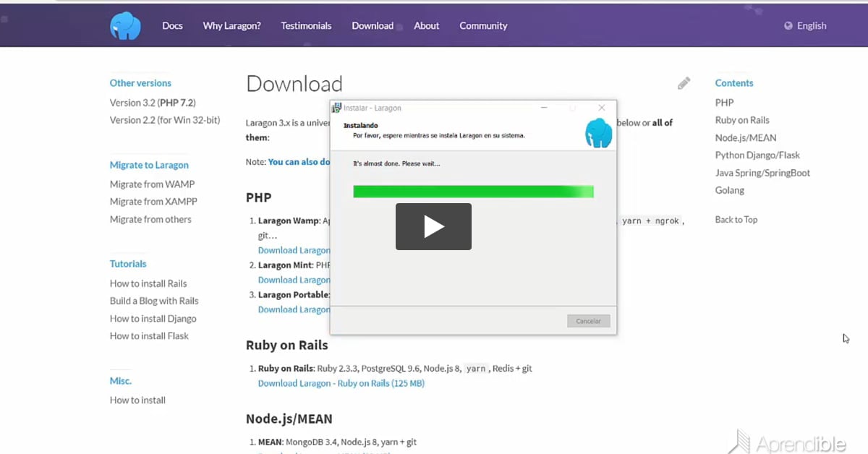Open the Download nav item
The height and width of the screenshot is (454, 868).
click(x=373, y=25)
